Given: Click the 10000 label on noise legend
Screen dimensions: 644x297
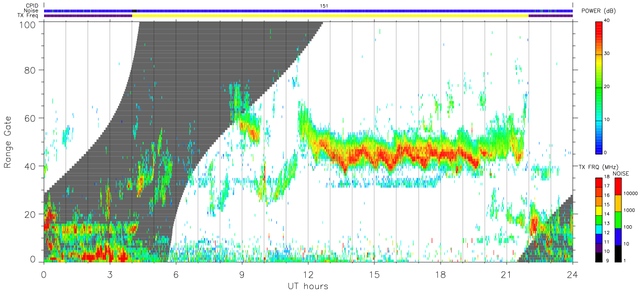Looking at the screenshot, I should pyautogui.click(x=631, y=194).
